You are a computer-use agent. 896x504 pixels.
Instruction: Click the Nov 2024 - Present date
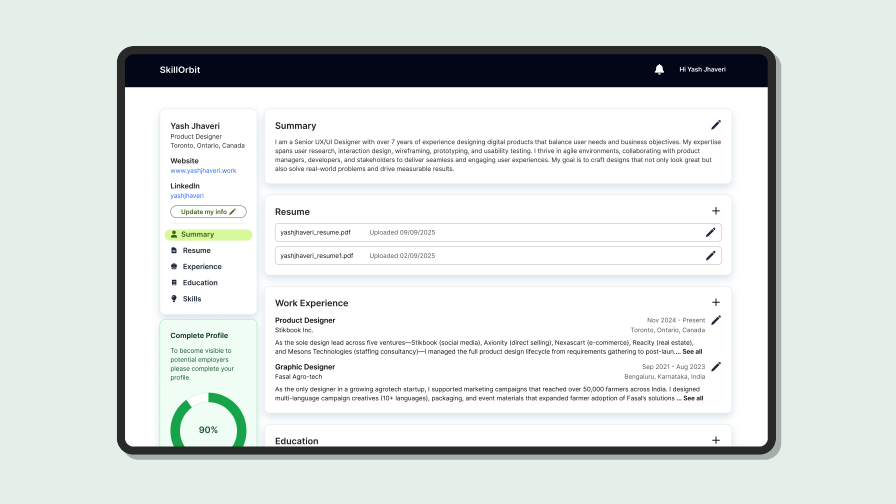675,320
